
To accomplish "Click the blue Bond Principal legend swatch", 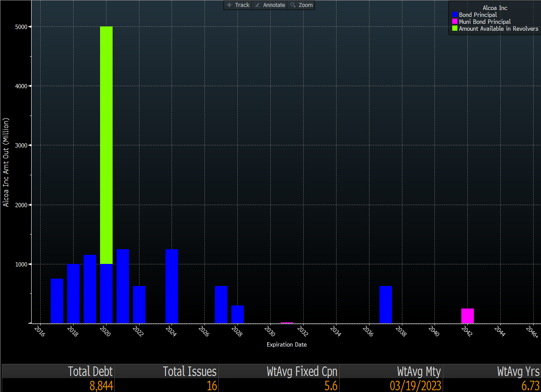I will (x=454, y=15).
